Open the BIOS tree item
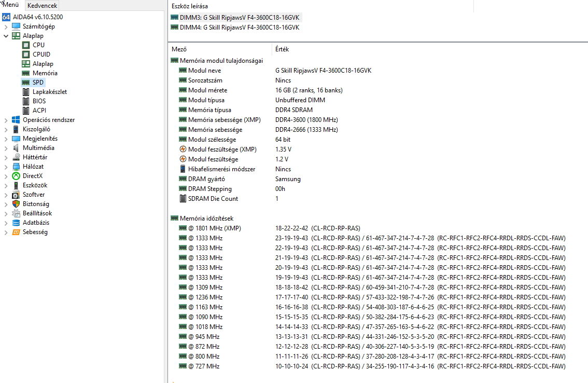The width and height of the screenshot is (588, 383). click(x=39, y=101)
